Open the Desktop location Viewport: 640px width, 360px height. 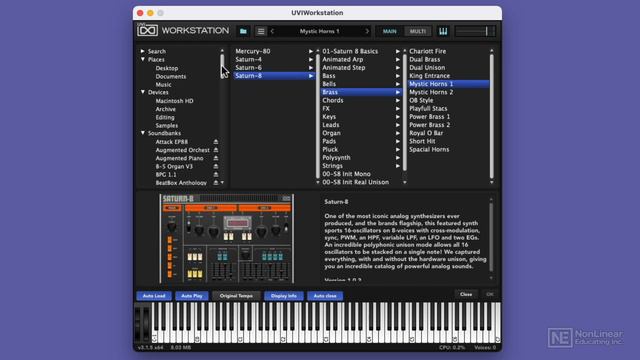coord(167,68)
